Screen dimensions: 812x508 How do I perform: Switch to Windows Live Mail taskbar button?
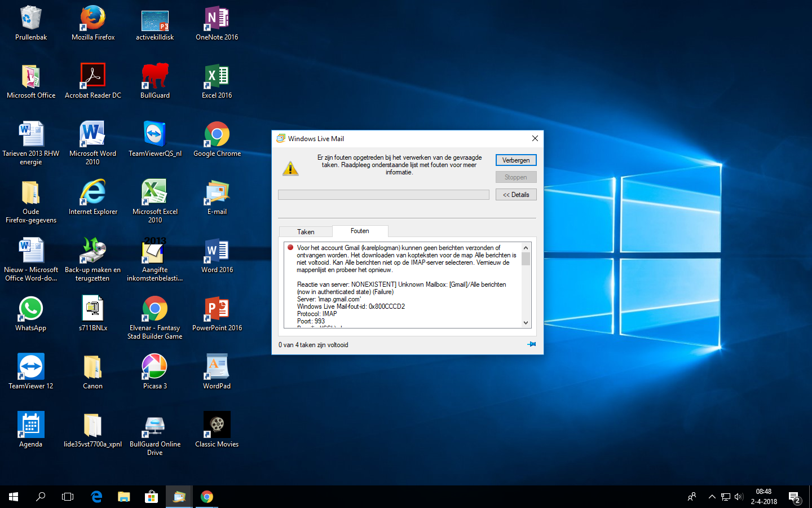[179, 497]
